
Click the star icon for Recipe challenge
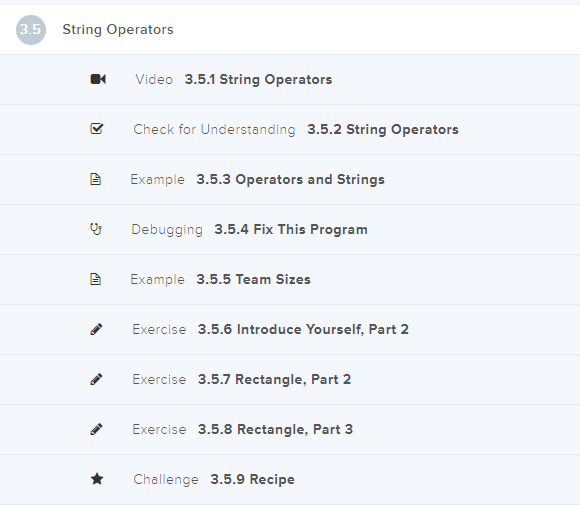coord(97,479)
